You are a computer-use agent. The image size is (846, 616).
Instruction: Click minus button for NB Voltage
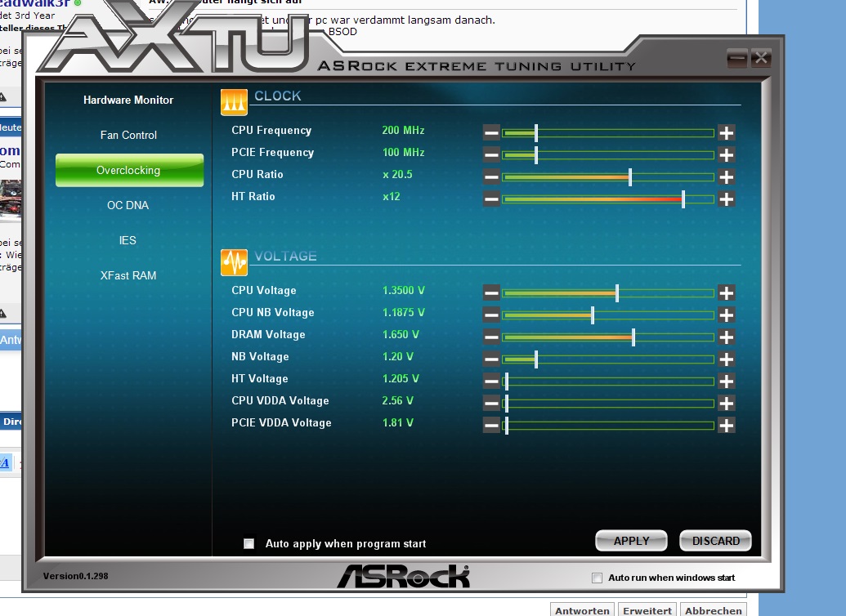pyautogui.click(x=491, y=359)
